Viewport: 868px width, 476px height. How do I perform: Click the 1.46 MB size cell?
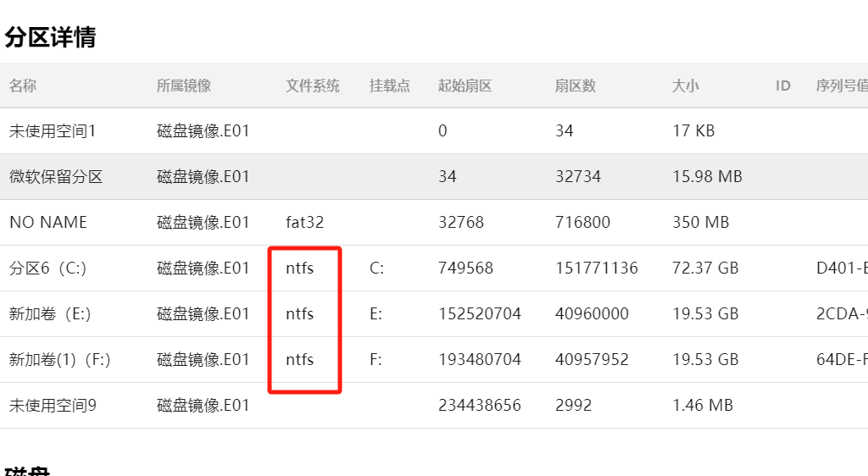click(x=703, y=406)
